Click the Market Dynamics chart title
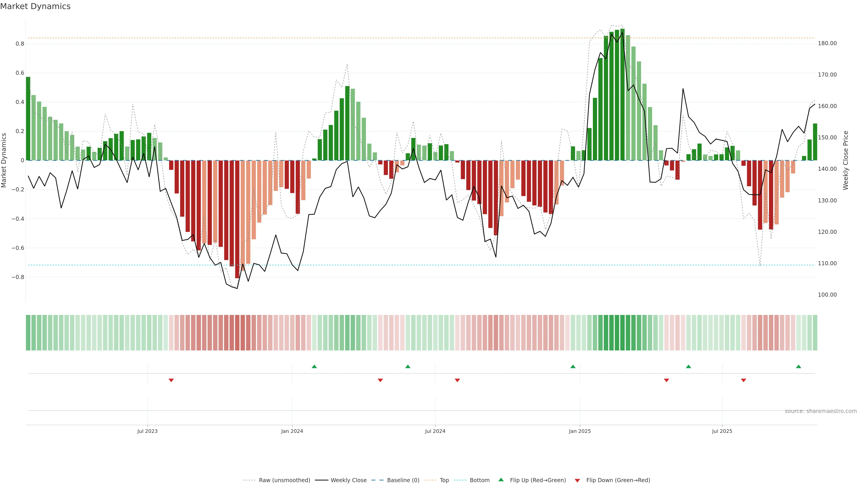The height and width of the screenshot is (488, 868). [x=35, y=6]
